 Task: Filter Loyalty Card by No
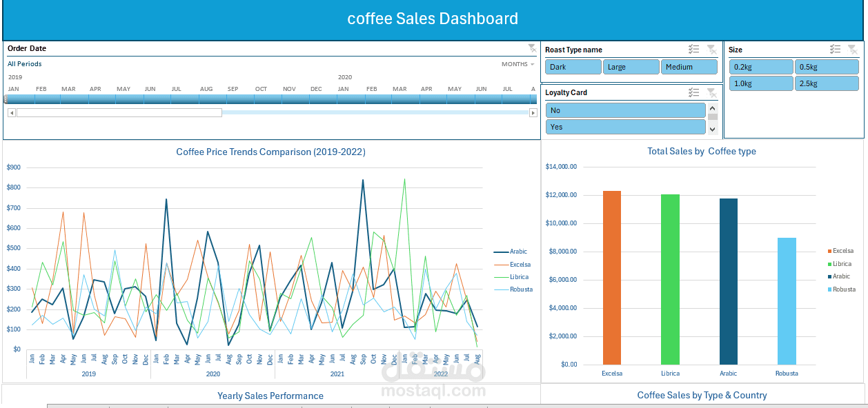(x=626, y=110)
